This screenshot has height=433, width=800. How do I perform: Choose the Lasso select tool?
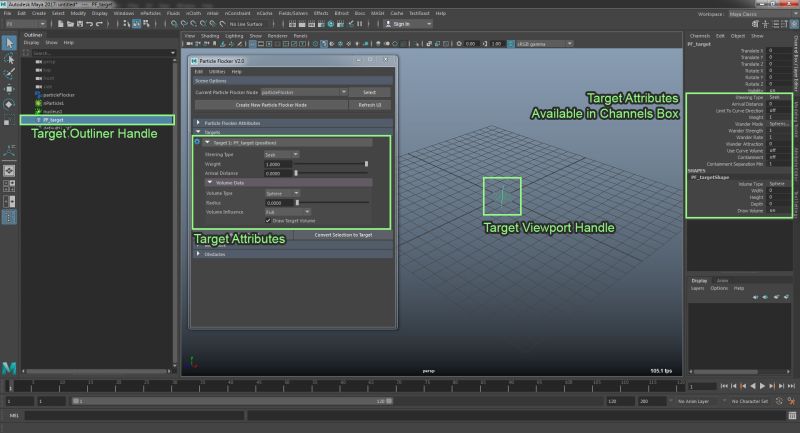(x=9, y=59)
